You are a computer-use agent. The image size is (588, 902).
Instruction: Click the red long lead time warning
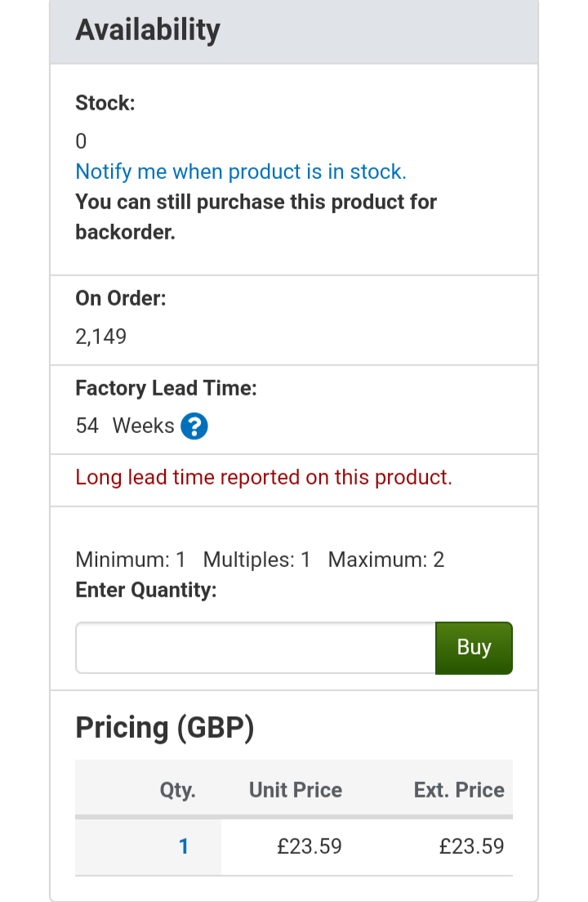click(x=263, y=477)
